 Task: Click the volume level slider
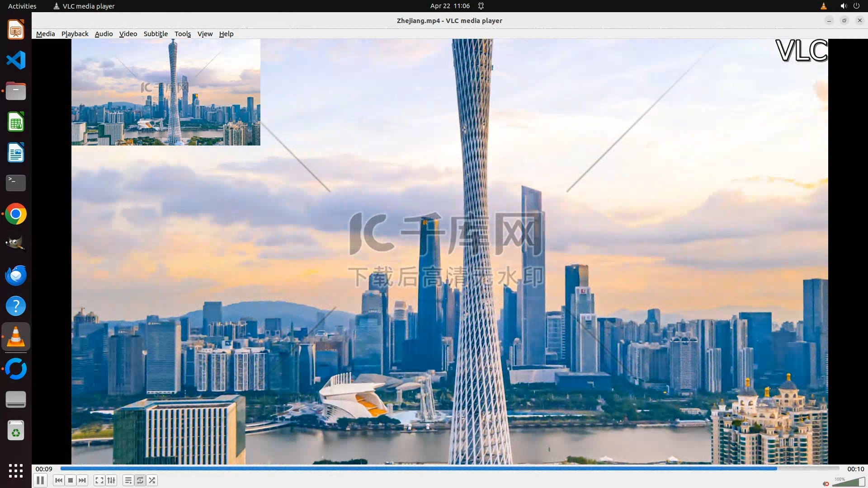(850, 483)
